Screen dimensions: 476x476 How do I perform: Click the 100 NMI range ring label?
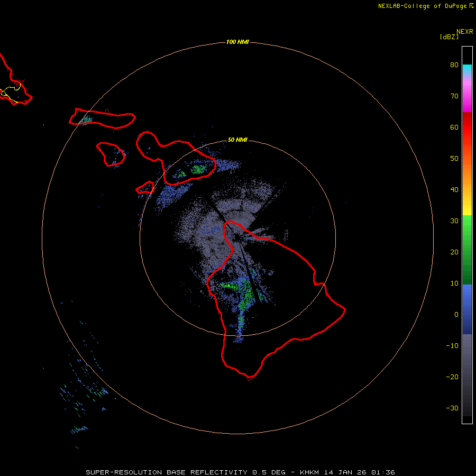(x=237, y=42)
